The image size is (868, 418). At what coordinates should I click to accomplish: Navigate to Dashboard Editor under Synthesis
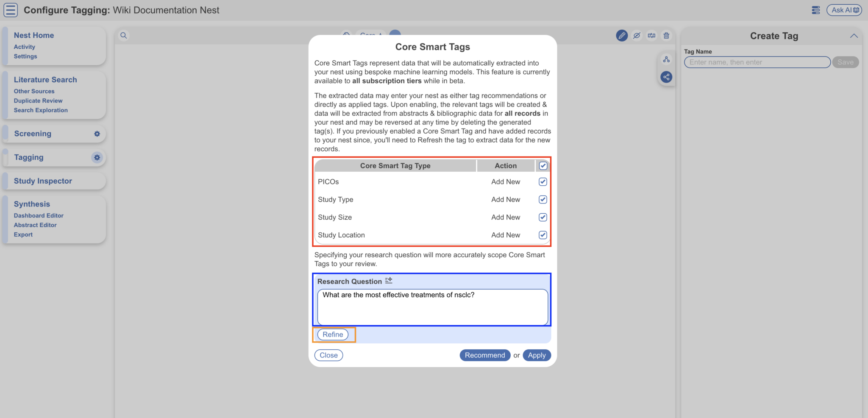[39, 215]
